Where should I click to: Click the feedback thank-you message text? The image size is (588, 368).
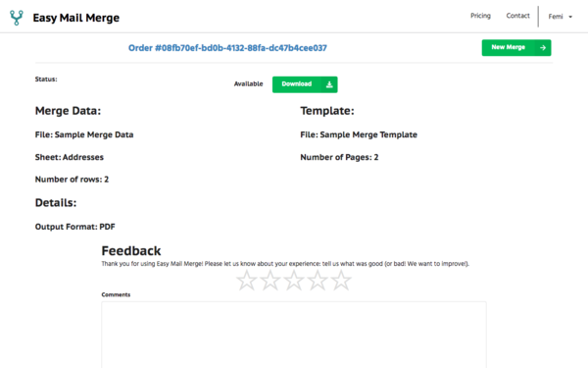(x=285, y=264)
